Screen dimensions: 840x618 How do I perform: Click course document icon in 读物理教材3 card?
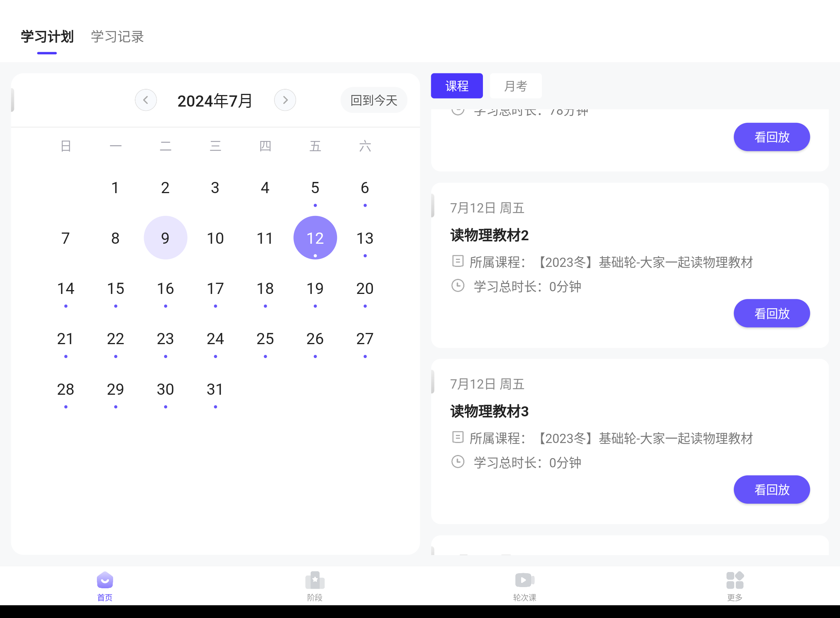457,438
